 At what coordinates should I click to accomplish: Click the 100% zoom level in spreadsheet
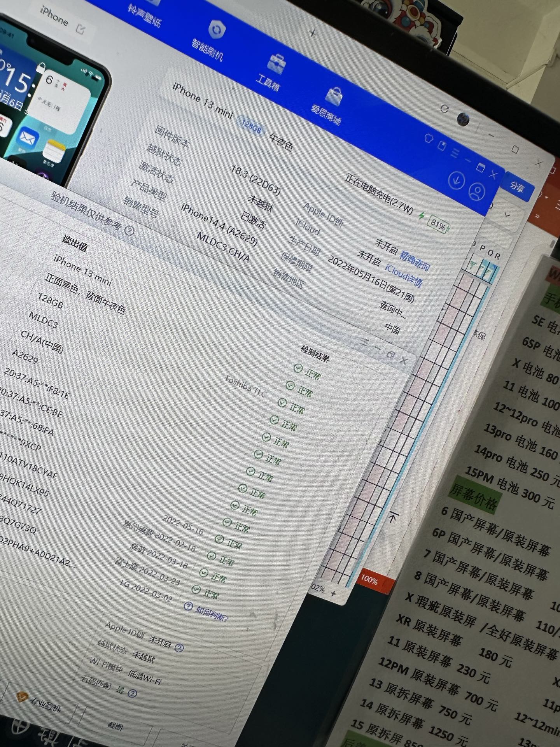pos(369,580)
